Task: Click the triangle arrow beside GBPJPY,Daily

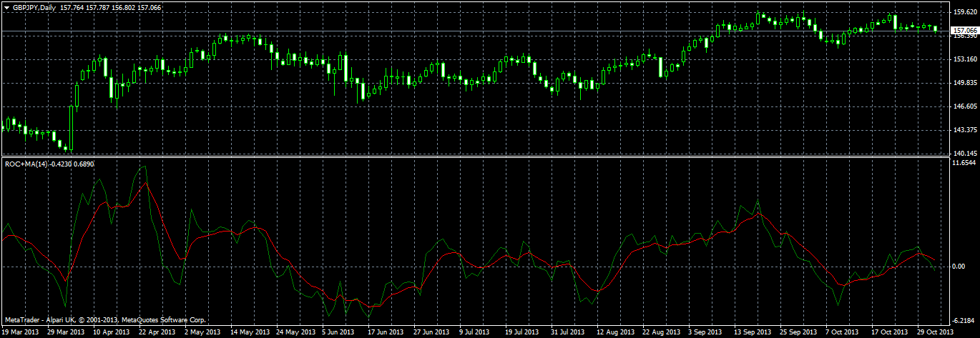Action: coord(6,7)
